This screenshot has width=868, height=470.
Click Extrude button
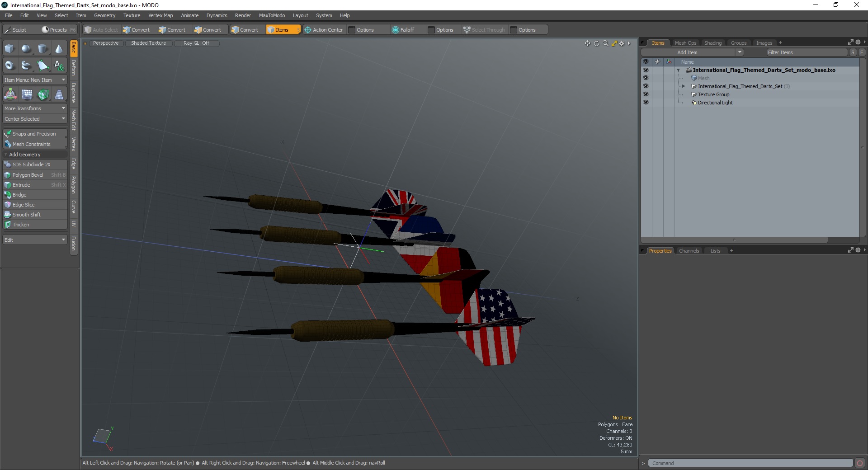[35, 185]
